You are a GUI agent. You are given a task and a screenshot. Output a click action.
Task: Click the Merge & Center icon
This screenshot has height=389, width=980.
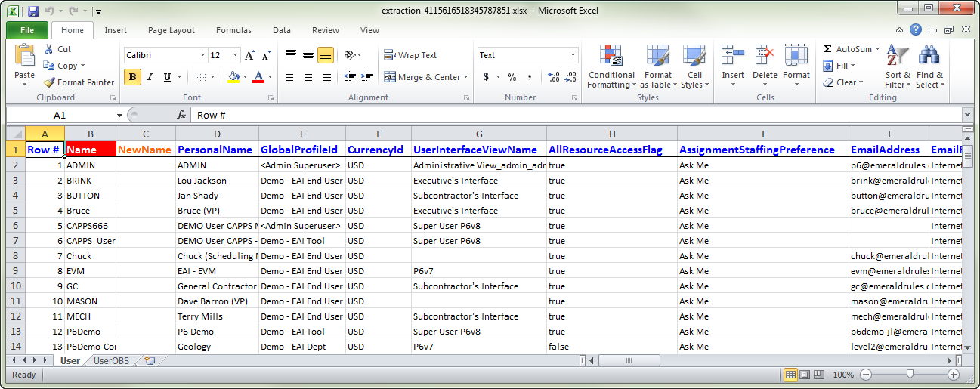tap(390, 77)
